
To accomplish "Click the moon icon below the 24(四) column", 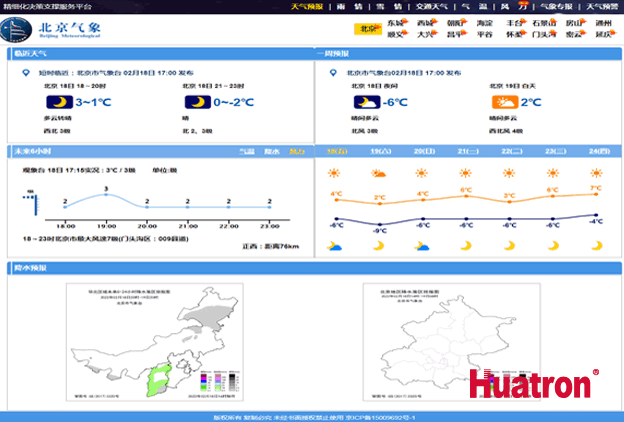I will point(595,246).
